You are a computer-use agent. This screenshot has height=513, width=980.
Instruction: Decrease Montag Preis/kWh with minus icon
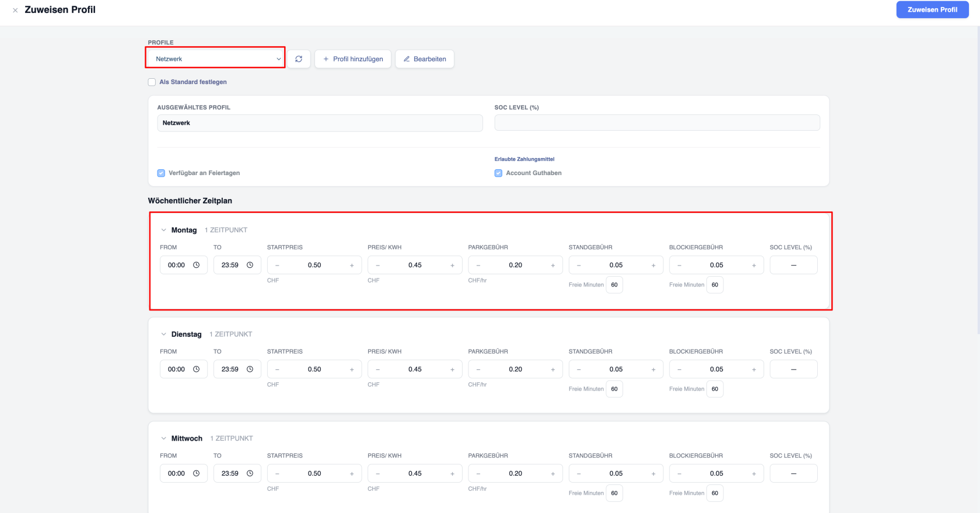click(378, 266)
